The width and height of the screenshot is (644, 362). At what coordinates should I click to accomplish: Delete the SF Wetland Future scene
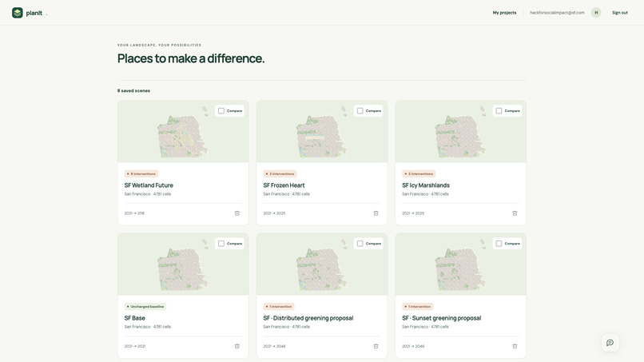tap(237, 213)
